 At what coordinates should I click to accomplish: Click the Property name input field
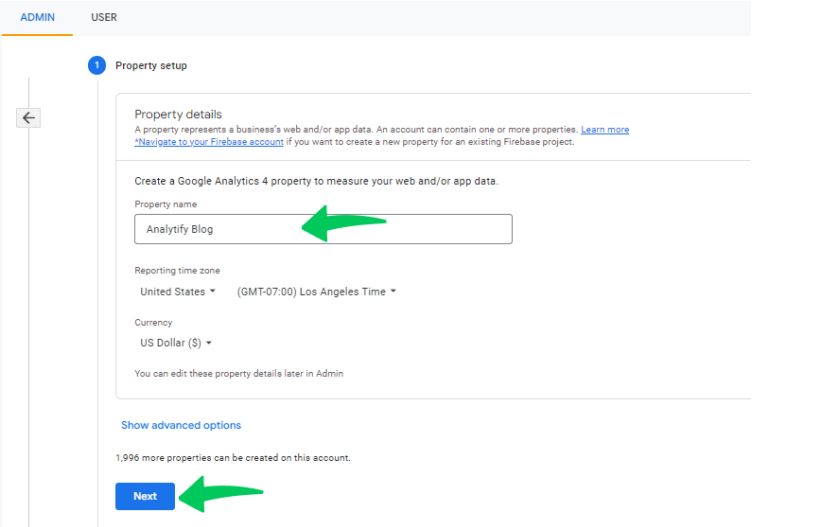pyautogui.click(x=323, y=229)
